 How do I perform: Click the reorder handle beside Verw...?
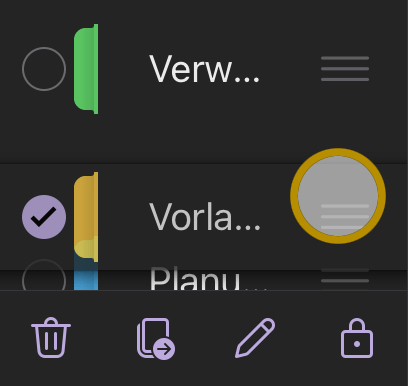click(345, 69)
